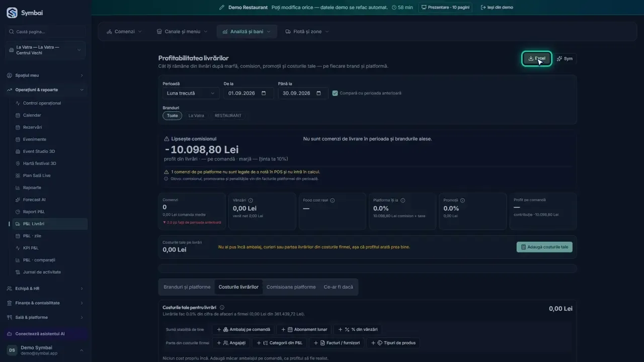
Task: Click the info icon next to Costurile tale pentru livrări
Action: (222, 307)
